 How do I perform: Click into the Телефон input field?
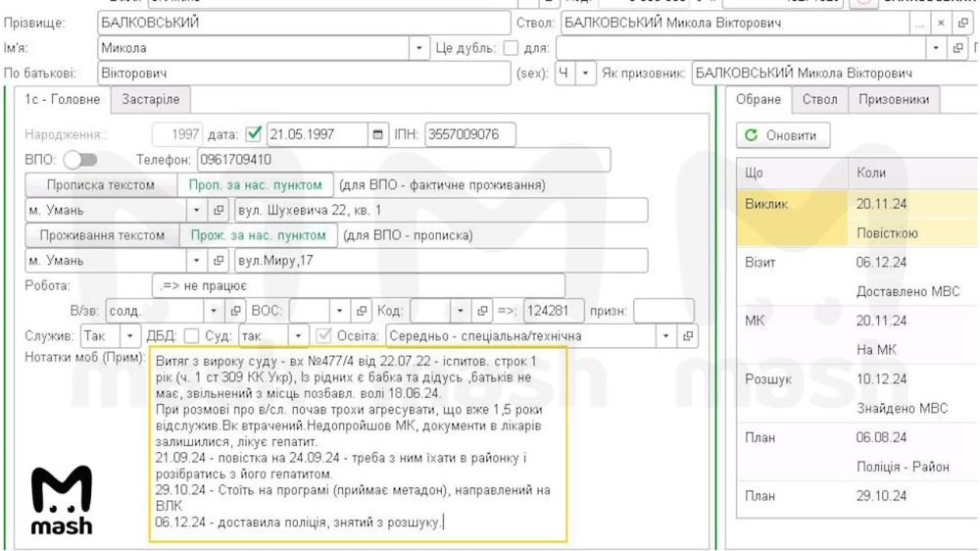404,160
